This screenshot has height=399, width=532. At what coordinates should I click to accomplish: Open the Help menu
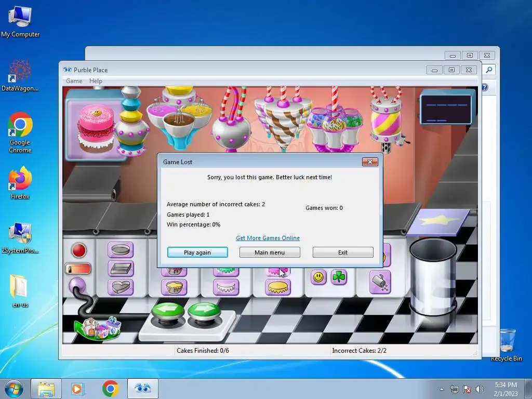coord(96,81)
